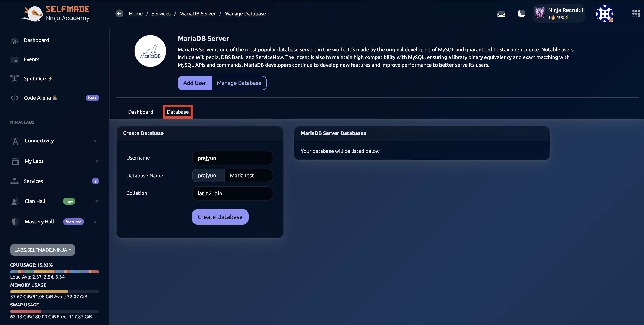Click the Code Arena brackets icon
This screenshot has height=325, width=644.
15,98
